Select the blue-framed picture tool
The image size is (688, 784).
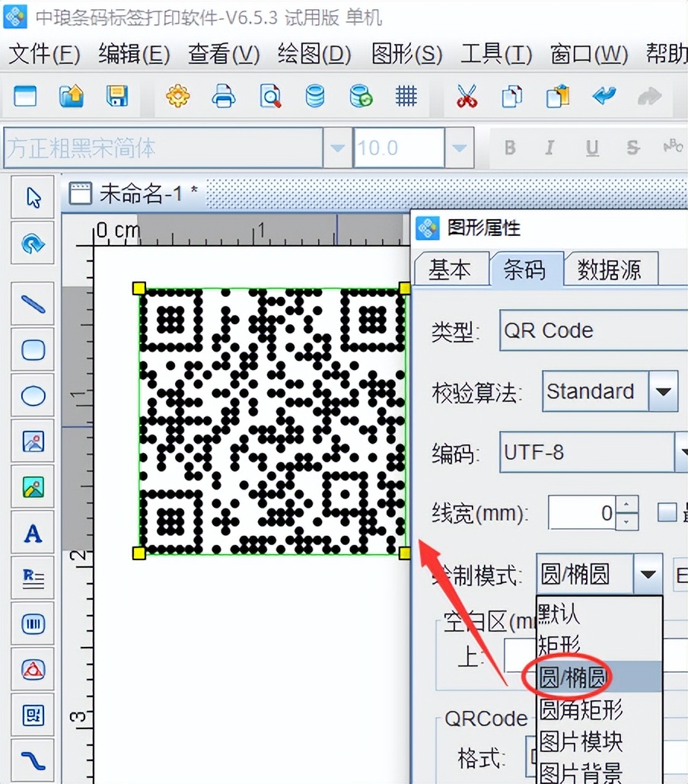(x=33, y=441)
